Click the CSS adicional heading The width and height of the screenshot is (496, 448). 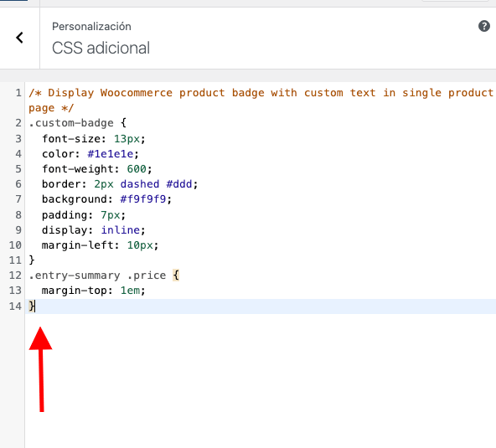(x=101, y=48)
